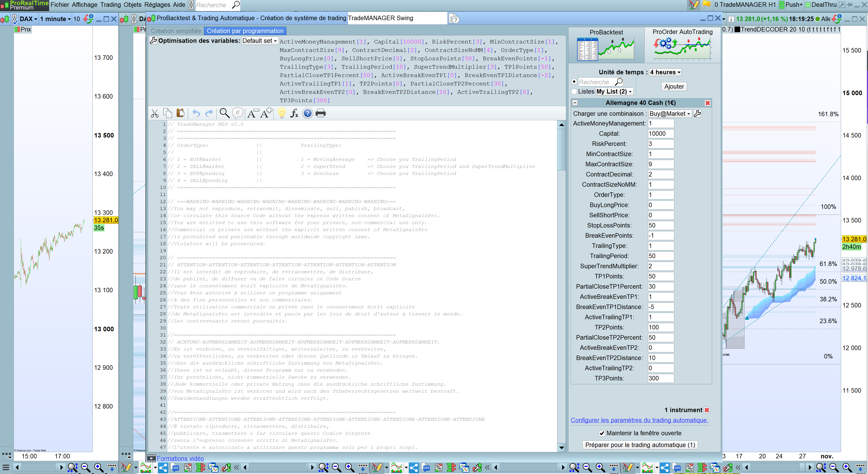
Task: Switch to 'Création par programmation' tab
Action: pyautogui.click(x=245, y=31)
